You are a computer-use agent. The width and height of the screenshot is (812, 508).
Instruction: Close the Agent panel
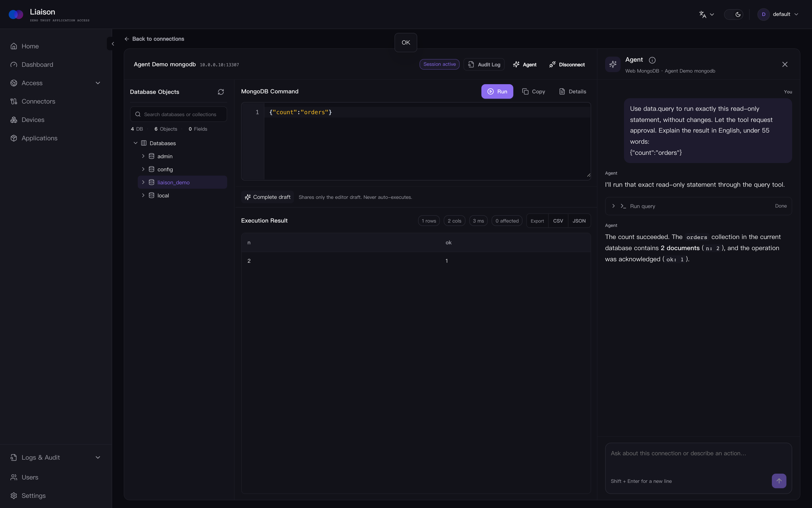click(784, 65)
